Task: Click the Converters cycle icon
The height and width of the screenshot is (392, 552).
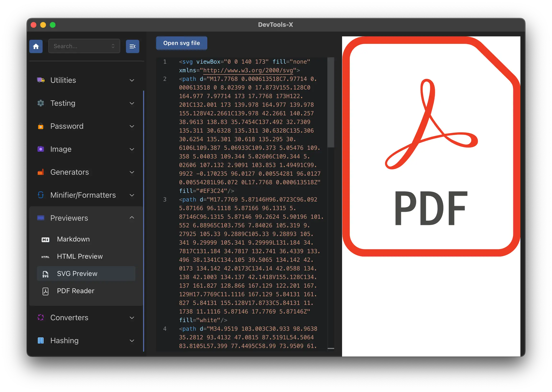Action: 40,317
